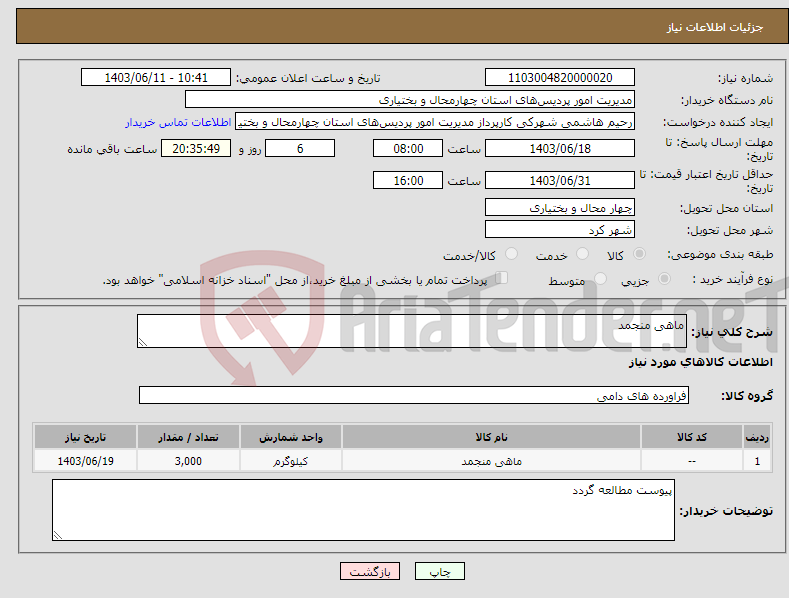This screenshot has height=598, width=789.
Task: Click the تعداد / مقدار column header
Action: pyautogui.click(x=188, y=437)
